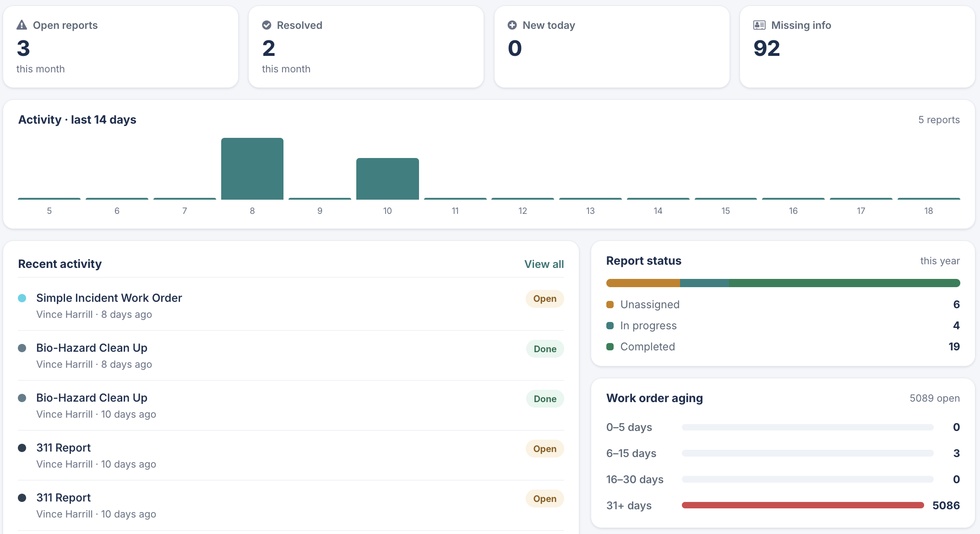Click the New today plus icon
Viewport: 980px width, 534px height.
tap(512, 25)
